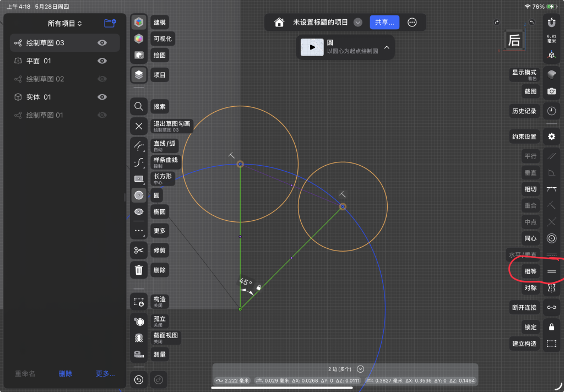Toggle 构造 construction mode icon
564x392 pixels.
point(139,302)
